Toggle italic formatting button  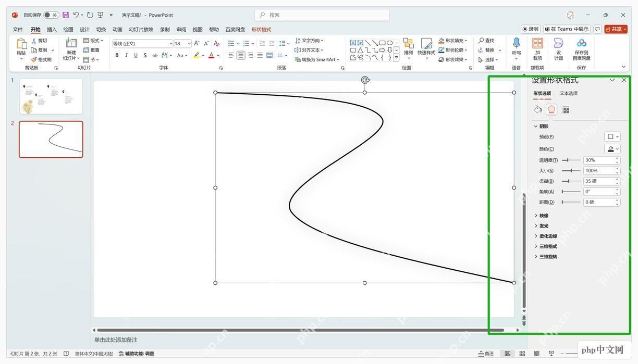pos(126,55)
